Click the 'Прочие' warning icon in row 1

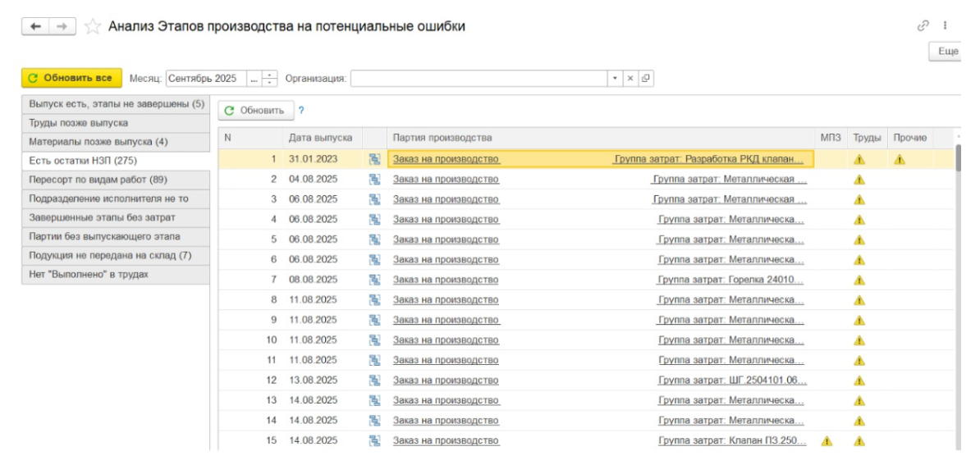tap(900, 159)
